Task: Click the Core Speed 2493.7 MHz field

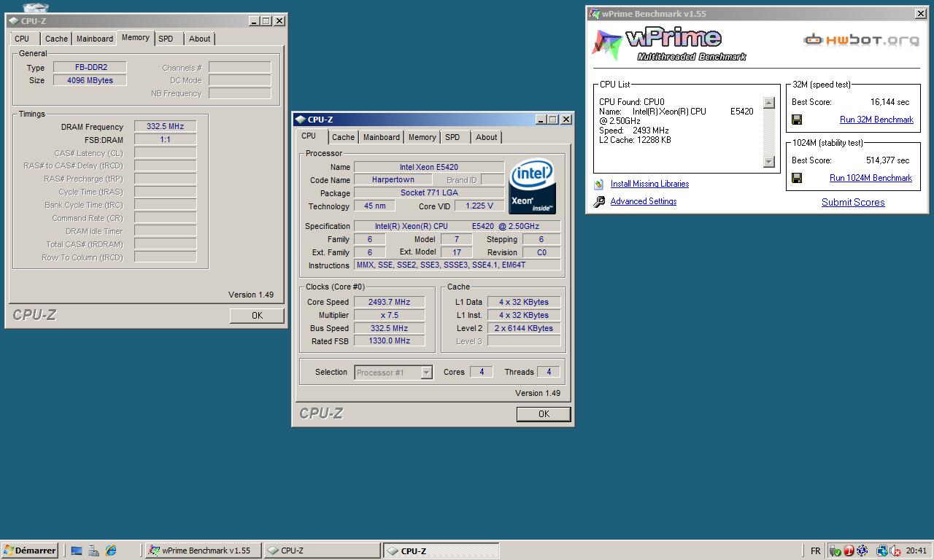Action: coord(390,302)
